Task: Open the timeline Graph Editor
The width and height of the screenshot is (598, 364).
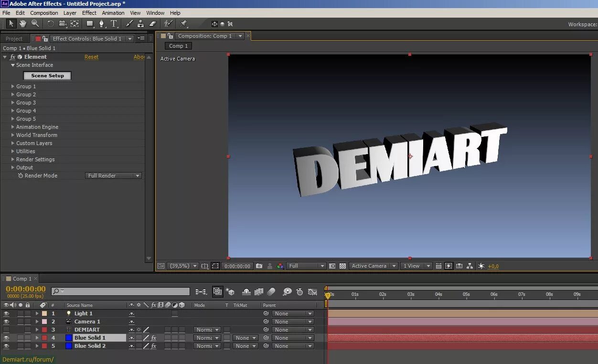Action: click(x=313, y=291)
